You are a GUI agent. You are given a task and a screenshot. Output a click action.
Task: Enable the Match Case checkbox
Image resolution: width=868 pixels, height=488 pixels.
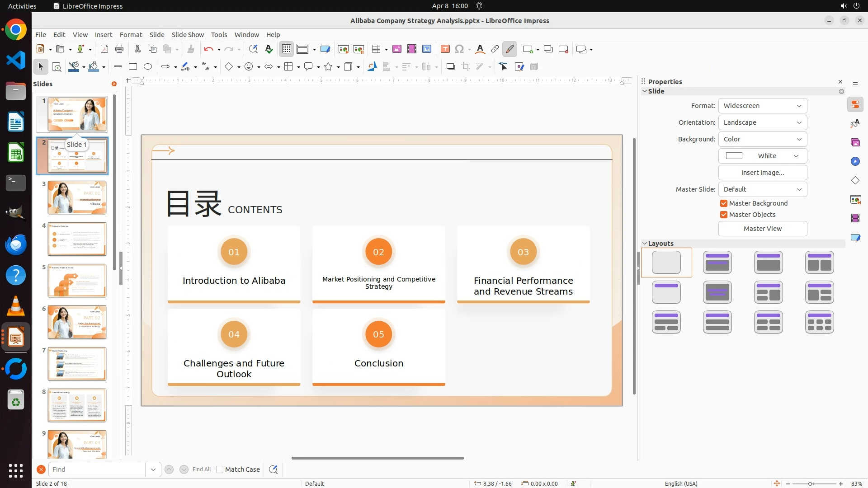pos(220,469)
